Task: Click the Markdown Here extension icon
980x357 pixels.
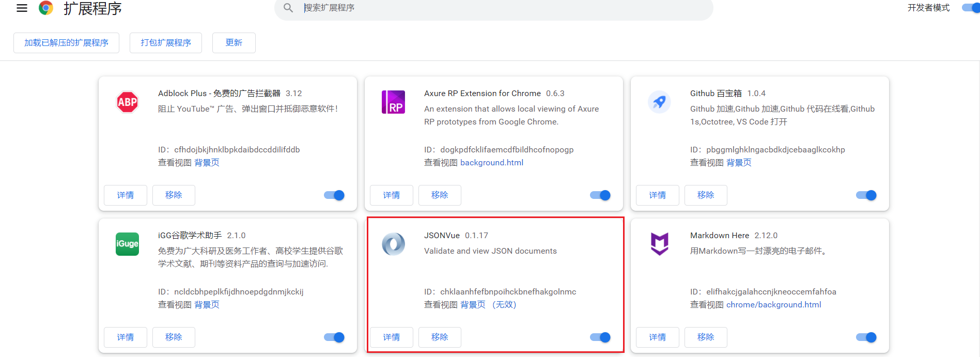Action: pyautogui.click(x=659, y=244)
